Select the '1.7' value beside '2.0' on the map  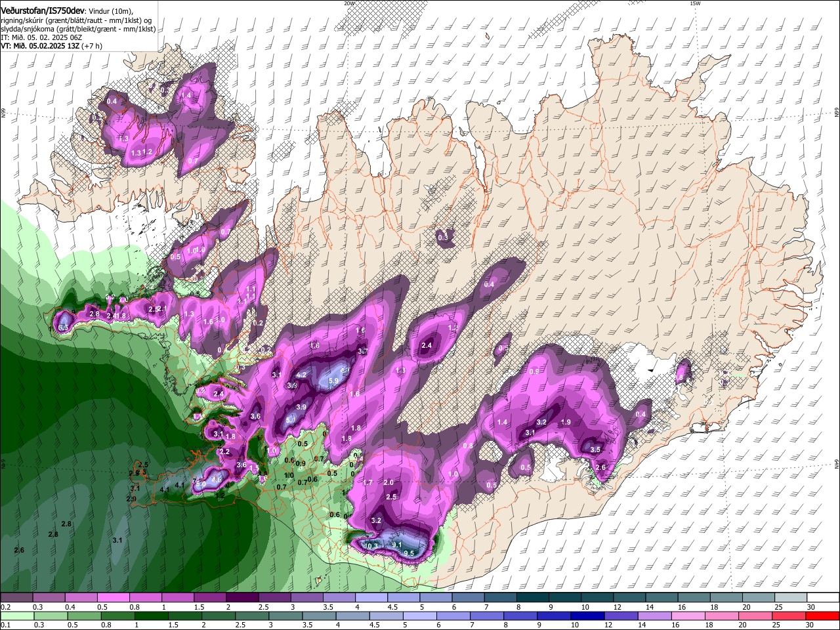(367, 482)
